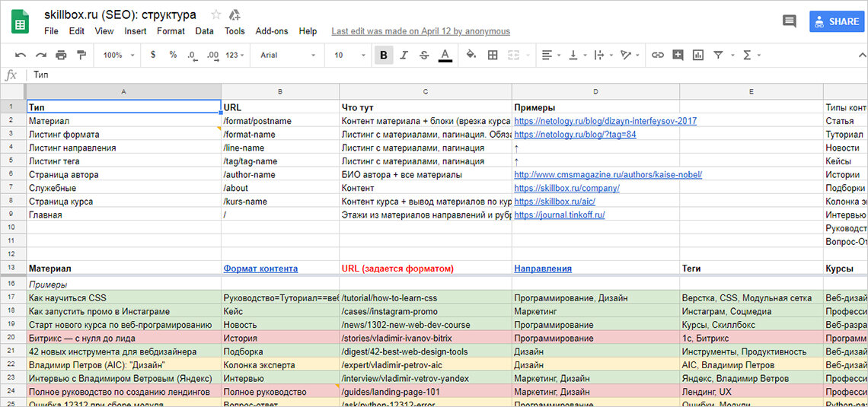Toggle bold formatting
This screenshot has width=868, height=407.
[x=384, y=56]
